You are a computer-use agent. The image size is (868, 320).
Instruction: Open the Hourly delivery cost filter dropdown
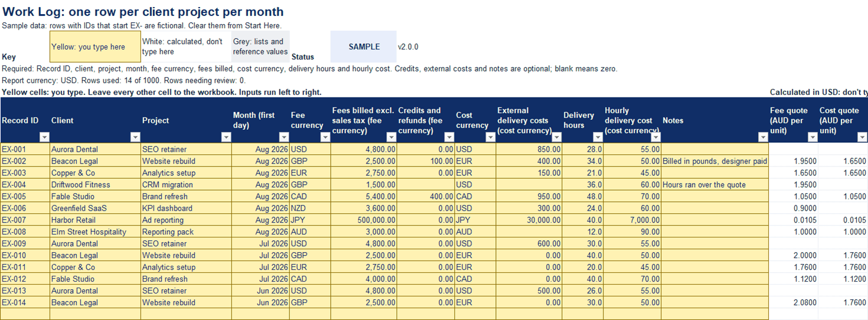[656, 137]
